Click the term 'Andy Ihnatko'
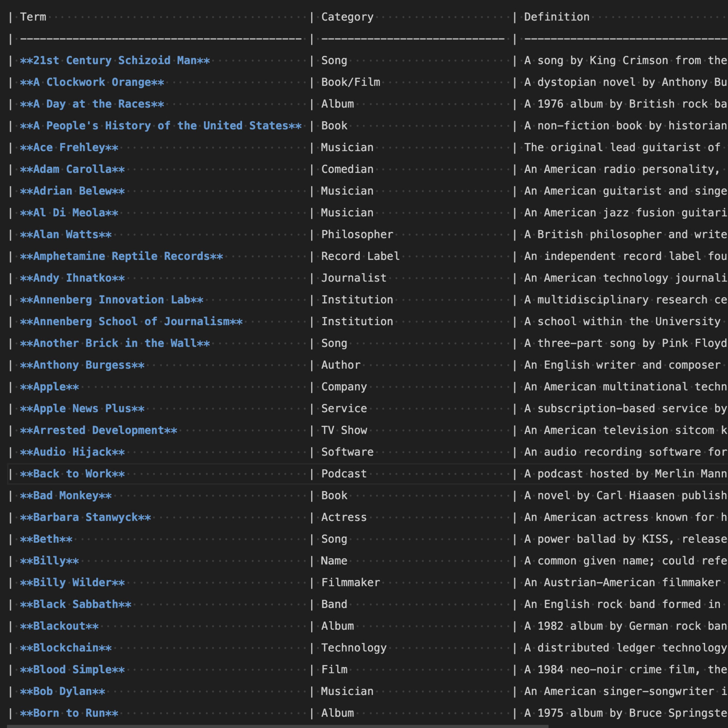This screenshot has height=728, width=728. (x=72, y=278)
